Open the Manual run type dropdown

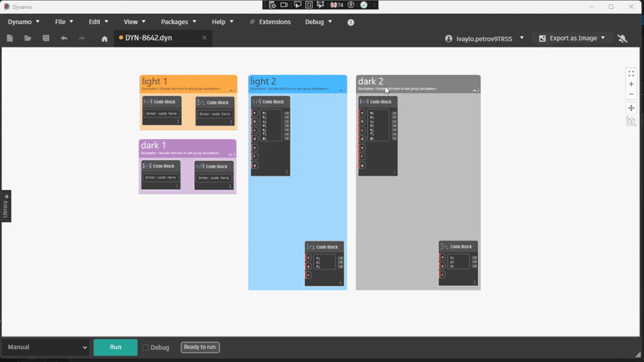point(45,348)
